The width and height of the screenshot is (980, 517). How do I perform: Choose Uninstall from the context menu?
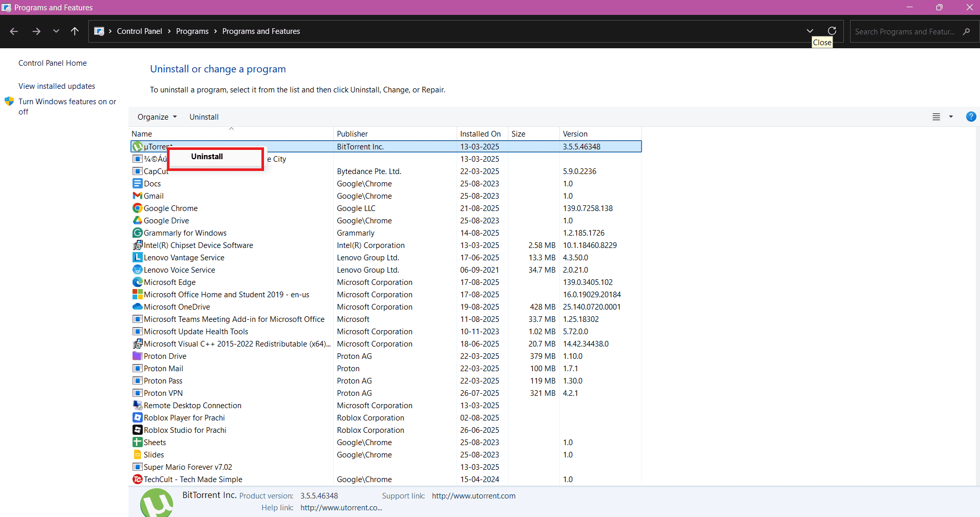click(x=207, y=157)
